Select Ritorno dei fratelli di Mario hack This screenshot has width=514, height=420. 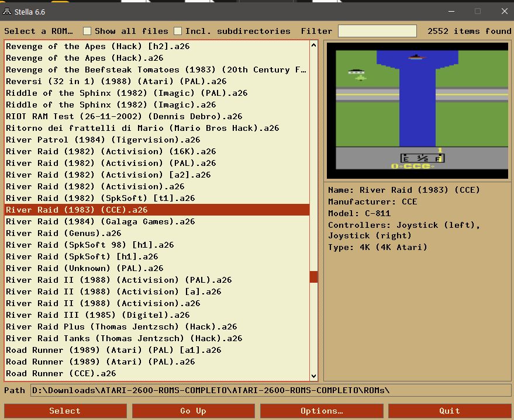pos(157,128)
